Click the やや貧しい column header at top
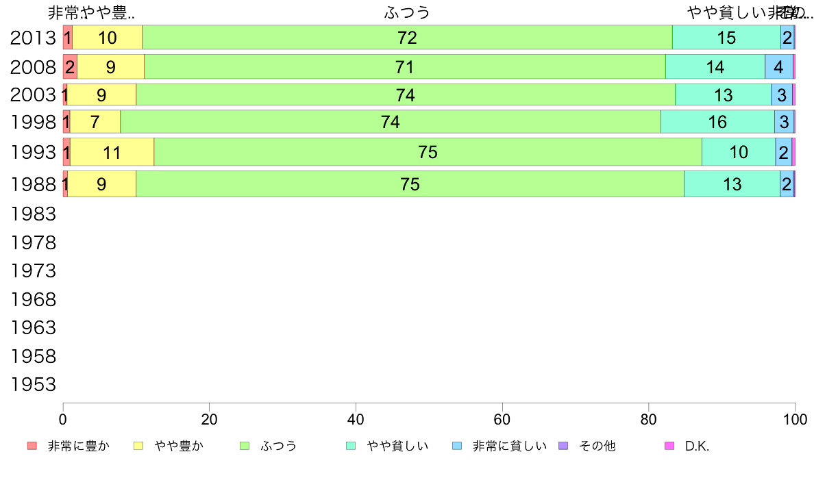This screenshot has height=504, width=814. click(x=727, y=12)
